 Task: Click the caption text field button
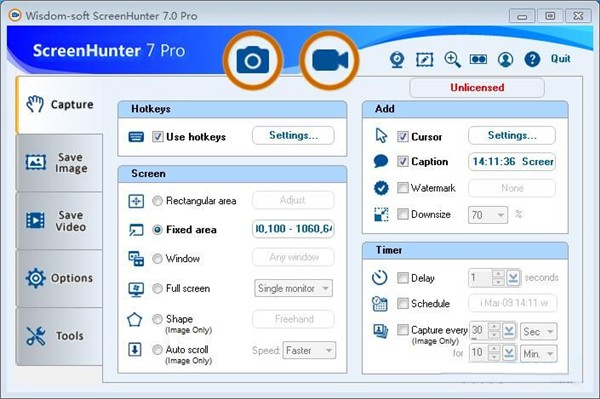pyautogui.click(x=512, y=161)
